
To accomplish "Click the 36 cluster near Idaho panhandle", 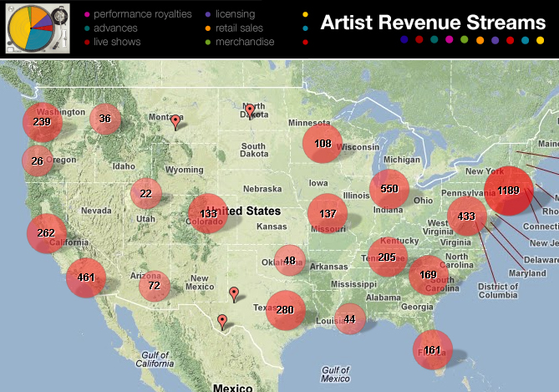I will (105, 119).
